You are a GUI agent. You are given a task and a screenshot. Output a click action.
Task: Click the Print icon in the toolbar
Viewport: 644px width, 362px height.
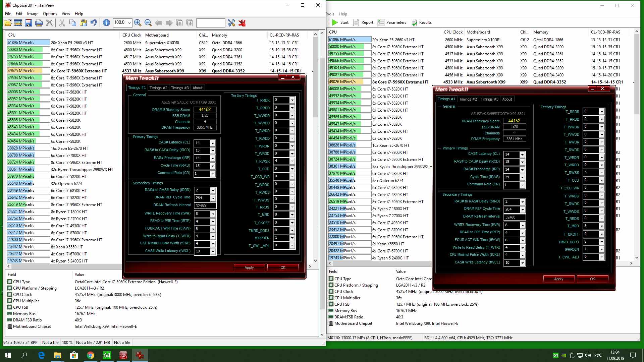coord(39,23)
